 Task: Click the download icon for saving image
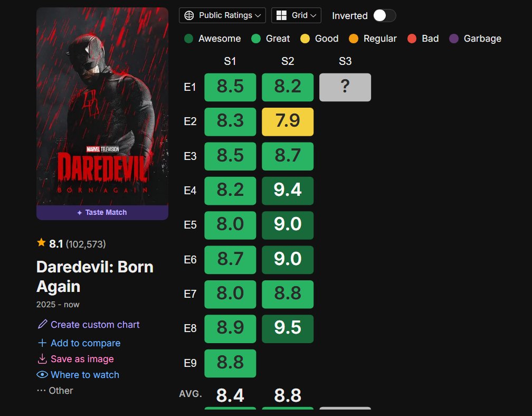42,358
